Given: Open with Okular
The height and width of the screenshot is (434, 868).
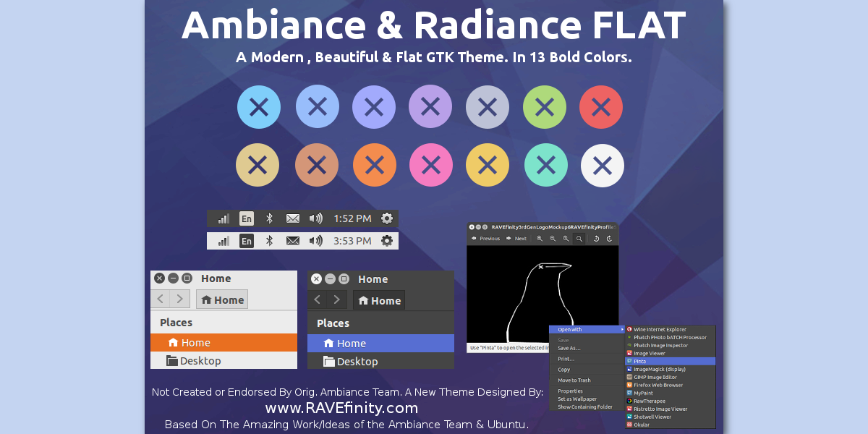Looking at the screenshot, I should [670, 425].
